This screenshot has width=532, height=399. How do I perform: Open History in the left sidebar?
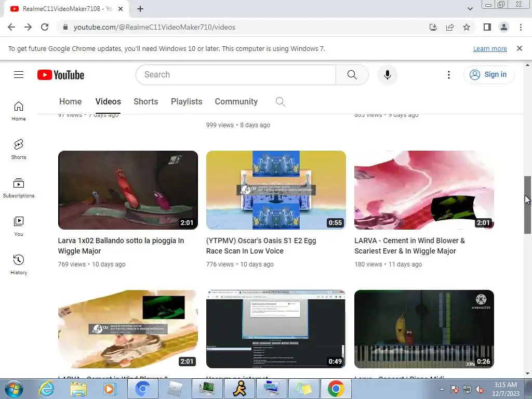pos(19,265)
